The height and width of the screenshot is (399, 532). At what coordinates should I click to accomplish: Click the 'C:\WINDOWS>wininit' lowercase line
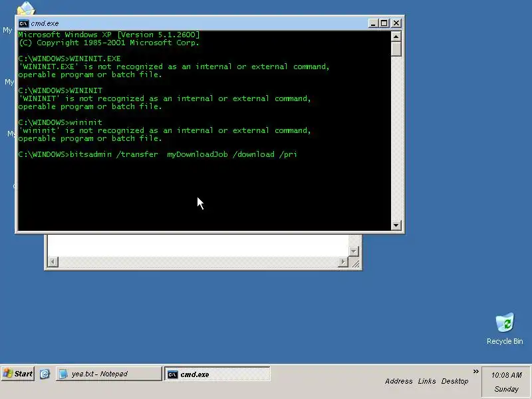click(60, 122)
